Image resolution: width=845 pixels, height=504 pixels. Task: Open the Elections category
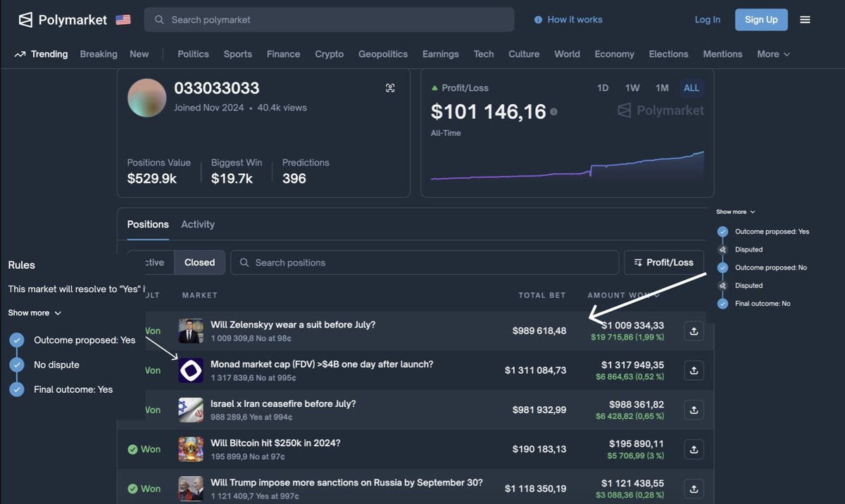(x=668, y=54)
